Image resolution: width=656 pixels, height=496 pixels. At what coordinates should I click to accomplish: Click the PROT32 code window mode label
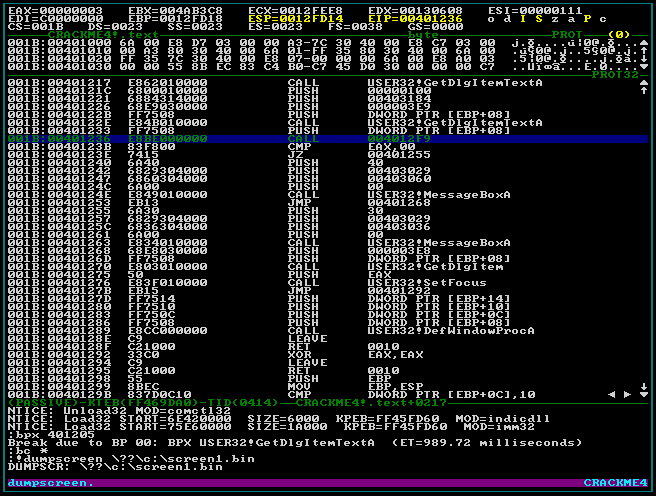click(x=615, y=75)
